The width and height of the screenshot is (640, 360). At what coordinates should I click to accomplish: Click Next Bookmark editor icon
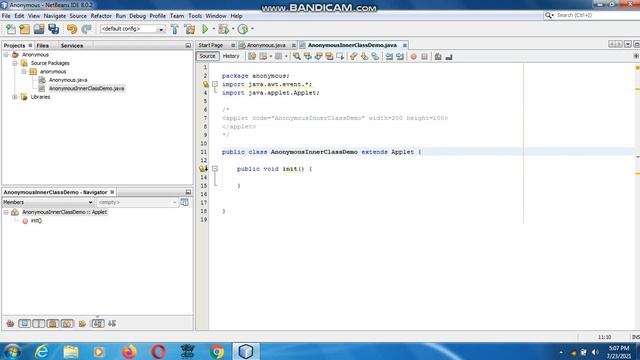point(364,56)
